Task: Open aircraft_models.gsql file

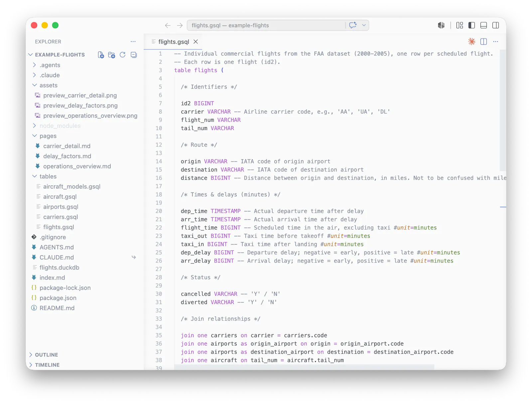Action: click(71, 186)
